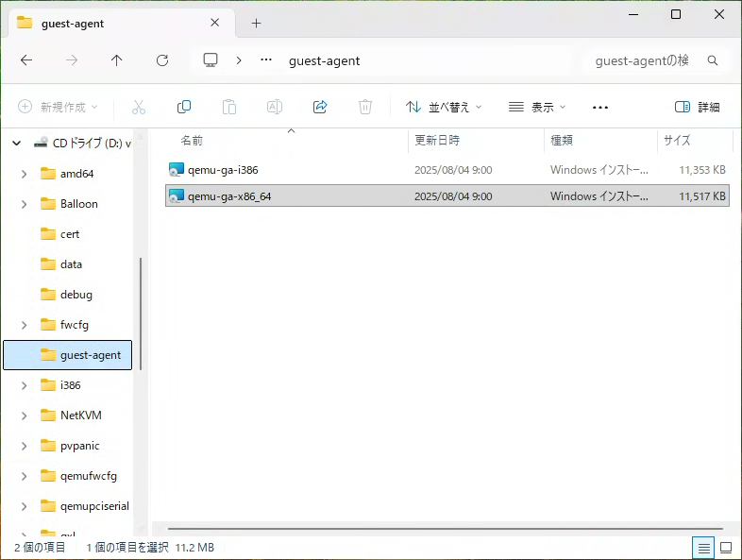Click the navigation pane vertical scrollbar
742x560 pixels.
click(x=141, y=314)
